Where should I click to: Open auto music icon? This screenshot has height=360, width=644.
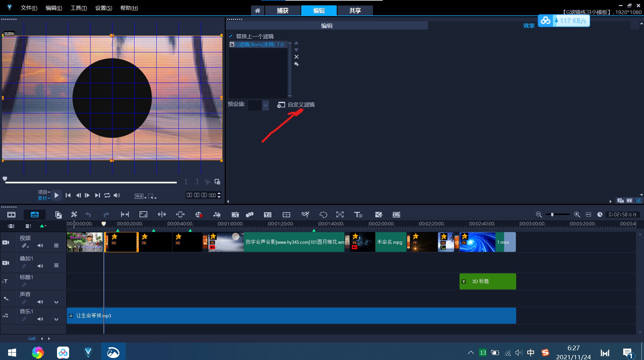click(235, 215)
